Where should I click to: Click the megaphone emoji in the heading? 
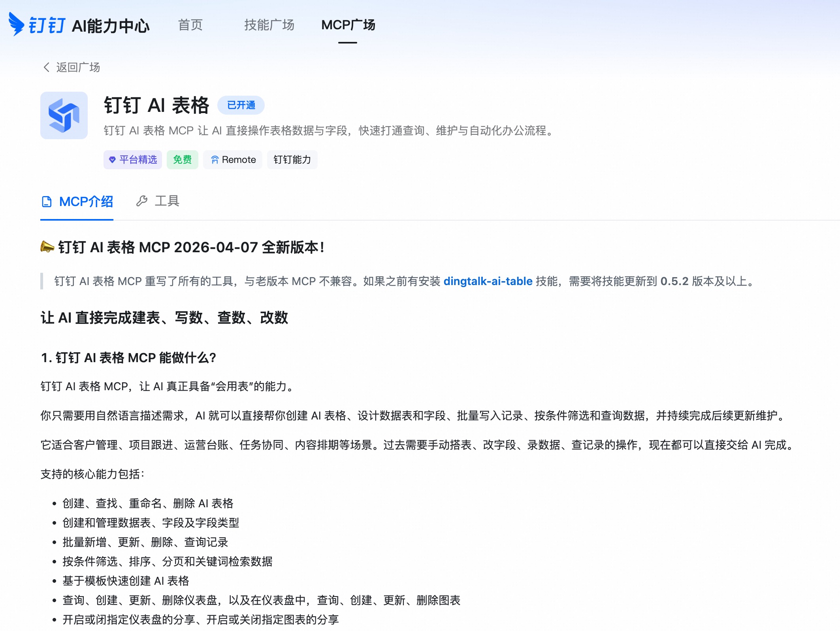47,247
